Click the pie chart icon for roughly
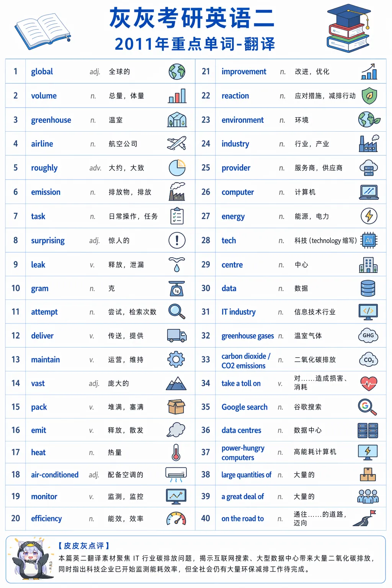The width and height of the screenshot is (392, 588). coord(177,168)
